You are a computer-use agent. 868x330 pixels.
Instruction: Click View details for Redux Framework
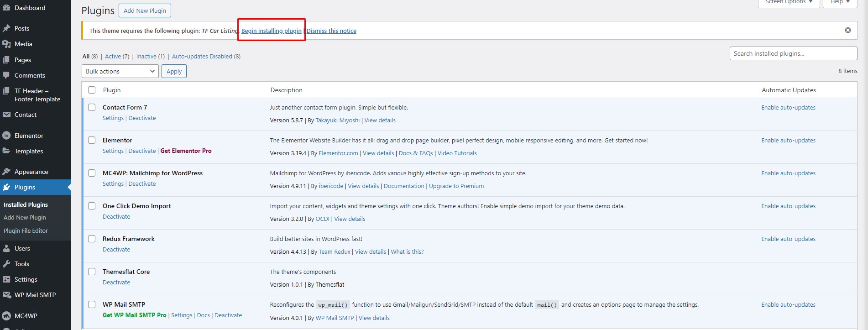pos(371,252)
